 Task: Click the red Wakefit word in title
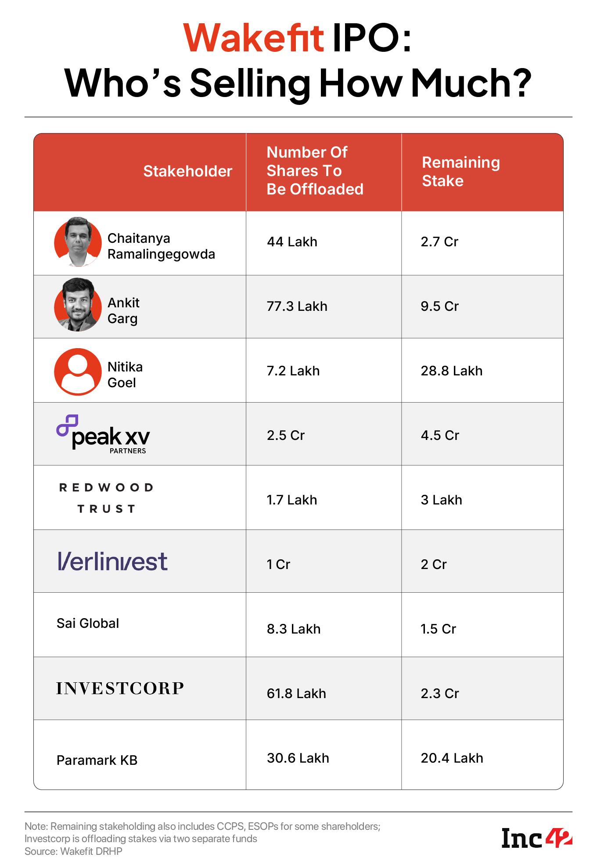point(254,39)
